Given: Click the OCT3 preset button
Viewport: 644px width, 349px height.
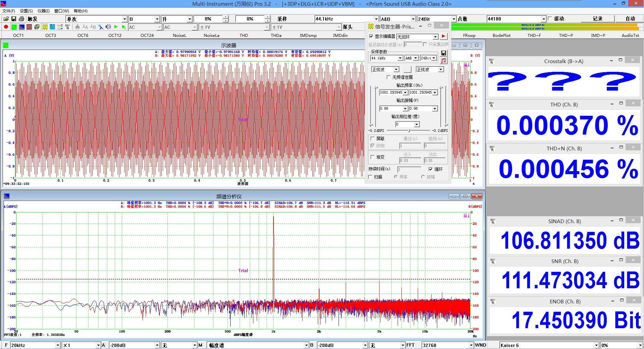Looking at the screenshot, I should pyautogui.click(x=51, y=35).
